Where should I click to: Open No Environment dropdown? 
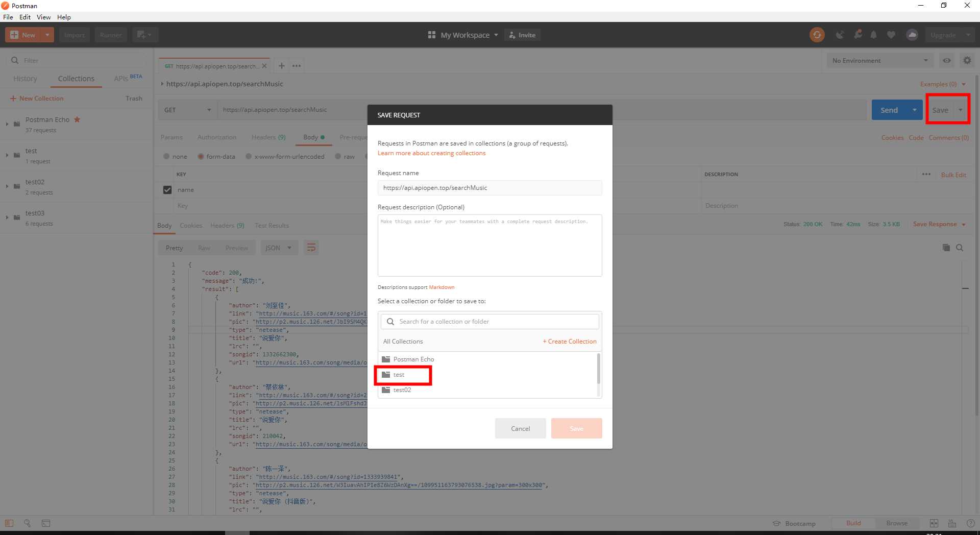click(880, 60)
